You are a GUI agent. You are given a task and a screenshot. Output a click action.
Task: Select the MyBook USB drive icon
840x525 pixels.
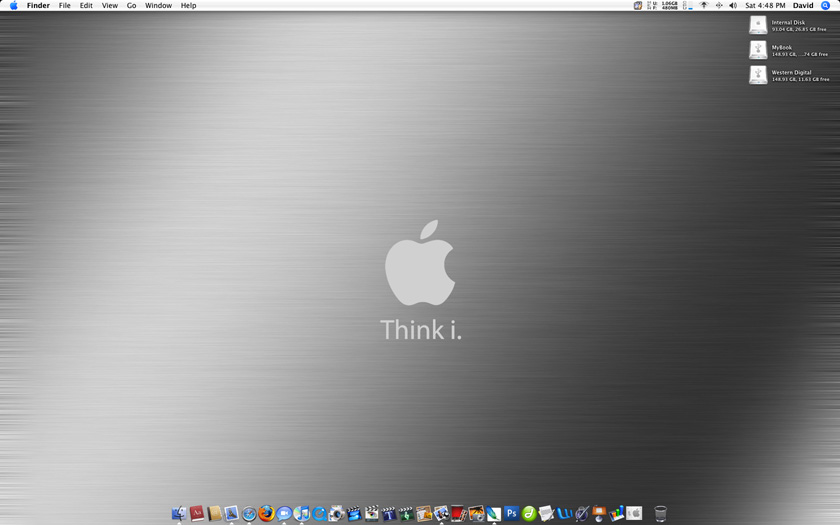pos(758,50)
